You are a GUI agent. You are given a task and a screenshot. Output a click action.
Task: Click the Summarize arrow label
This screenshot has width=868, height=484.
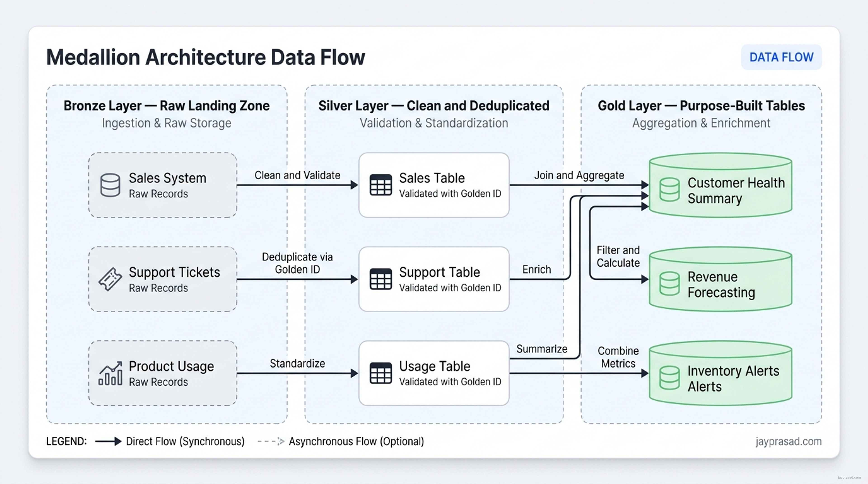pyautogui.click(x=542, y=349)
